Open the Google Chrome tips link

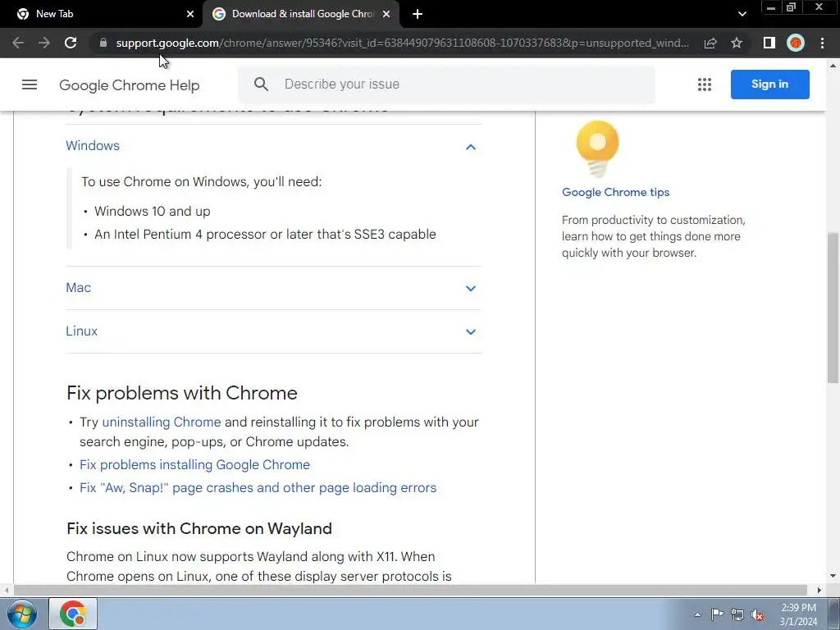(615, 192)
